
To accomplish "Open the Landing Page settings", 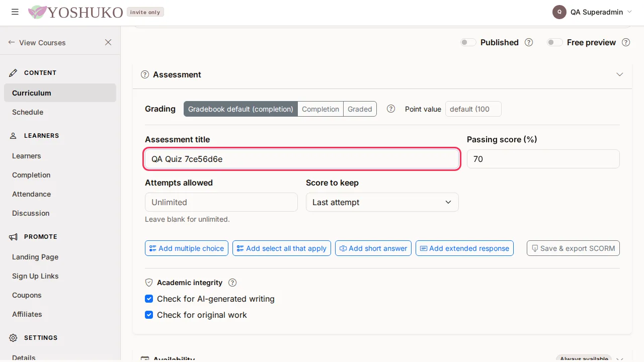I will click(x=60, y=257).
